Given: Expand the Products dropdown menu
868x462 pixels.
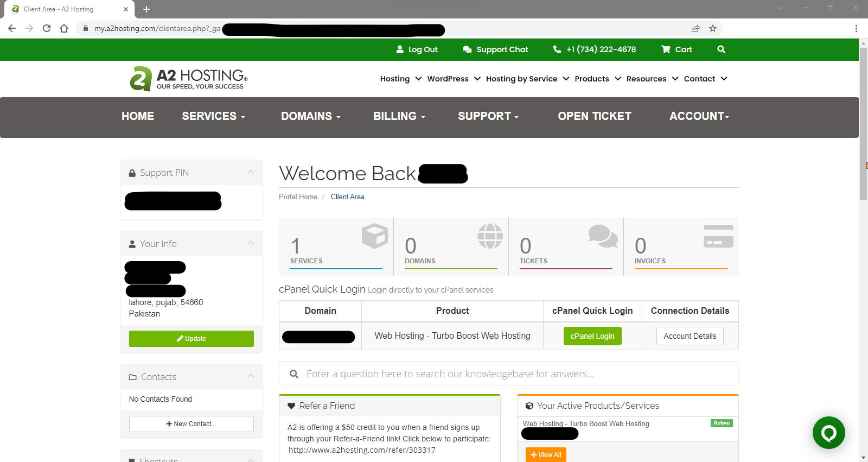Looking at the screenshot, I should click(x=598, y=79).
